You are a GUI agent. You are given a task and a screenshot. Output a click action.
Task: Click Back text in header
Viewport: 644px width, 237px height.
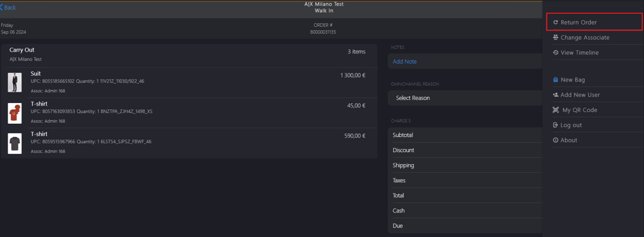[10, 8]
